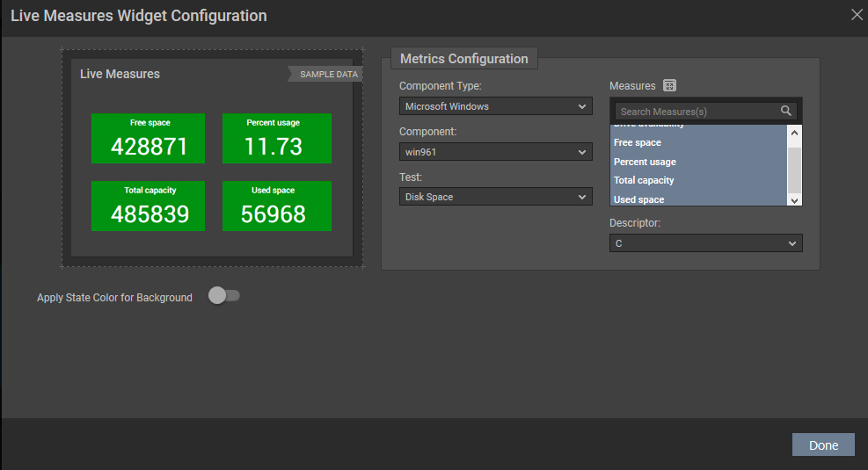The height and width of the screenshot is (470, 868).
Task: Click the Measures list scroll up arrow
Action: click(x=794, y=132)
